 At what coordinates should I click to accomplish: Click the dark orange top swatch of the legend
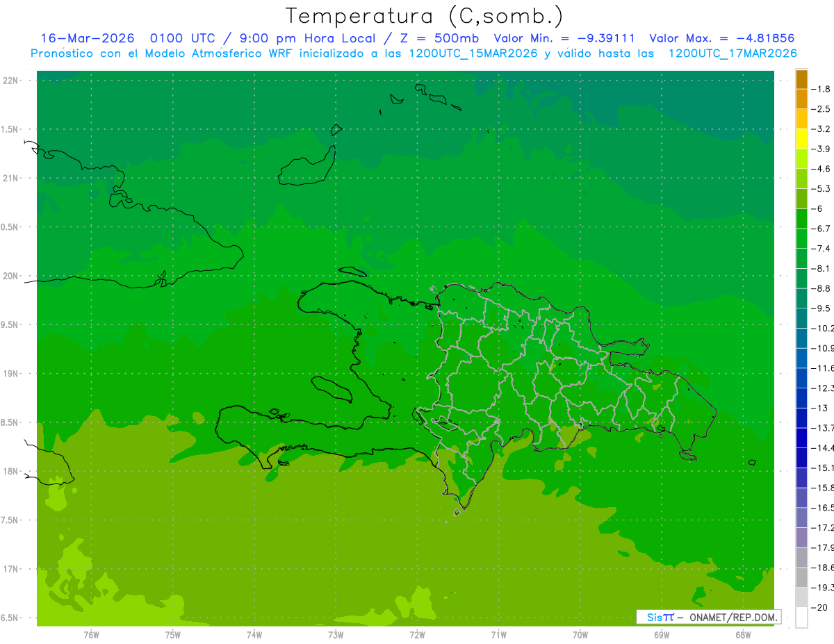801,79
